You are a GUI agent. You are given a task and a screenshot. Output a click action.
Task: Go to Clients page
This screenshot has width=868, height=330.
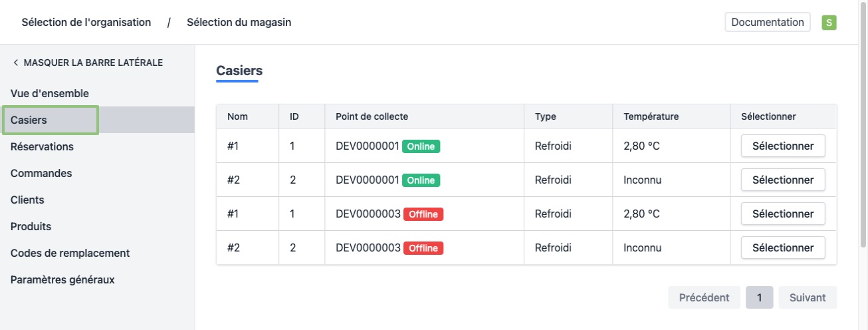coord(27,200)
